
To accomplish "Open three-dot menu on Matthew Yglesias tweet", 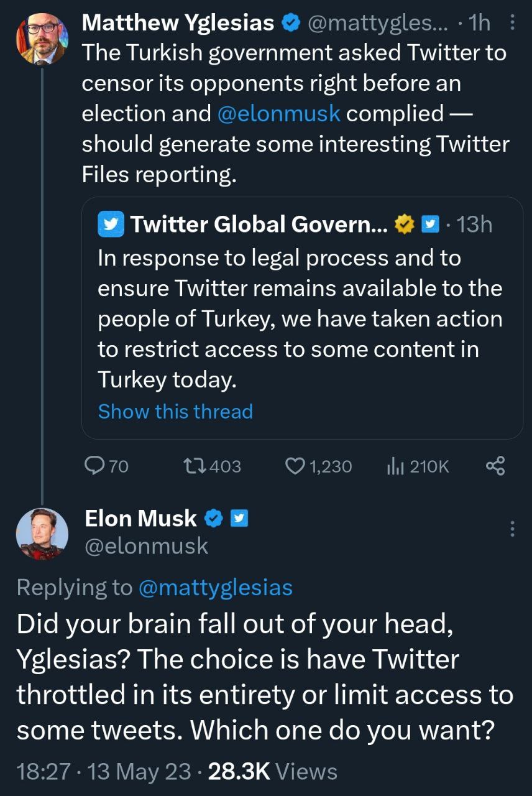I will (x=512, y=24).
